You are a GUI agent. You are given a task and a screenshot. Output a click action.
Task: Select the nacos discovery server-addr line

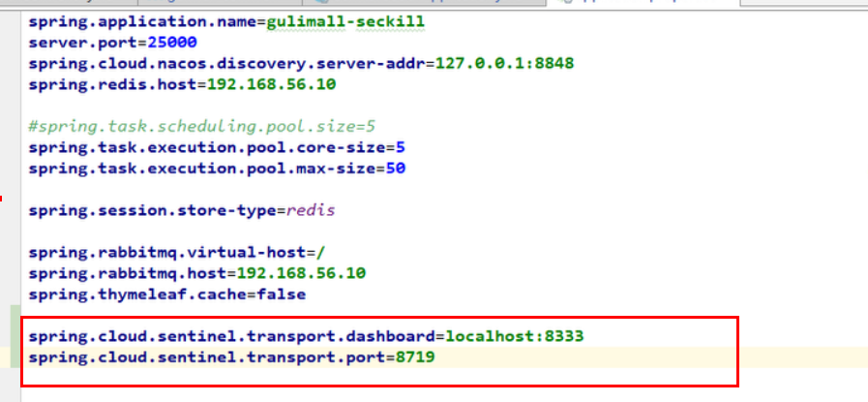pyautogui.click(x=301, y=64)
